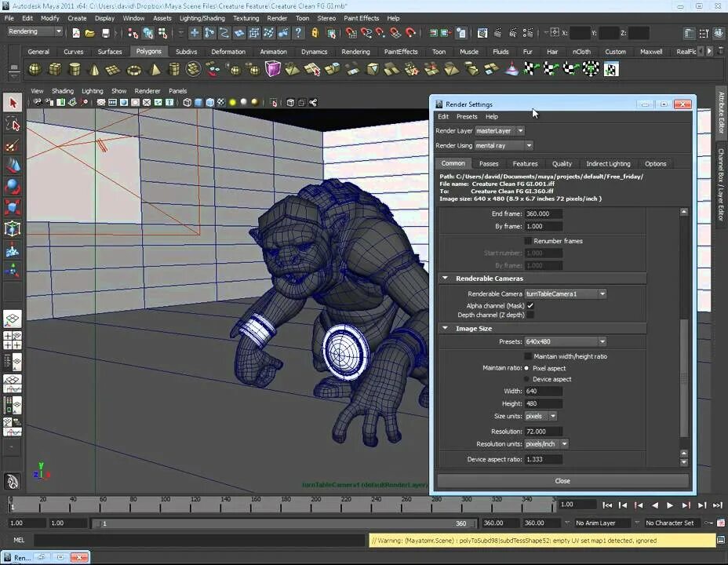Click the range slider bar

tap(285, 523)
